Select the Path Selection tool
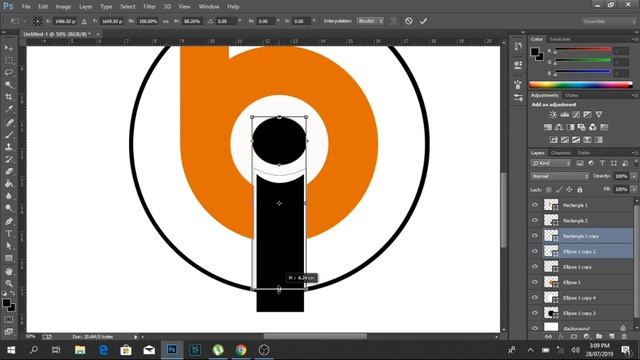 point(9,246)
